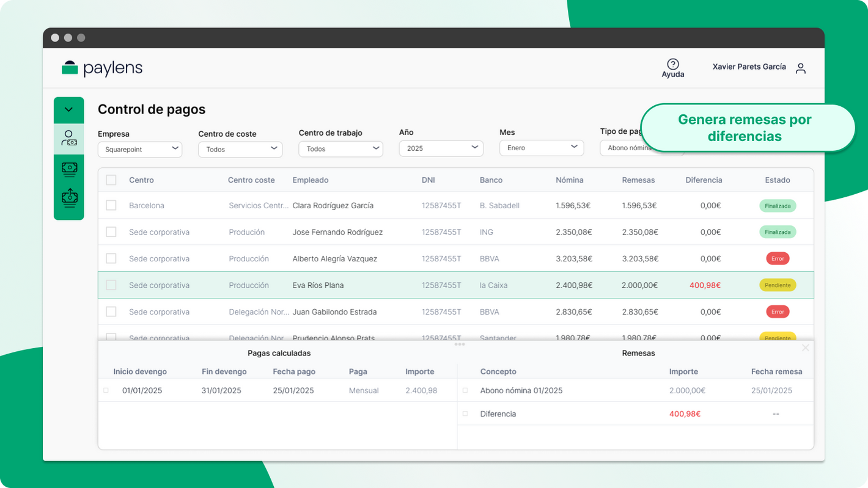868x488 pixels.
Task: Open the employee payments sidebar icon
Action: tap(69, 139)
